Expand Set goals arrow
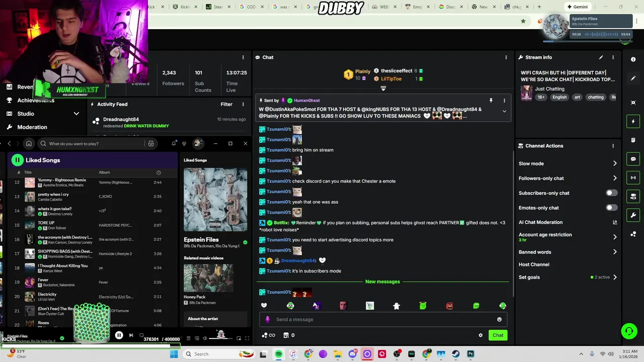 tap(615, 277)
